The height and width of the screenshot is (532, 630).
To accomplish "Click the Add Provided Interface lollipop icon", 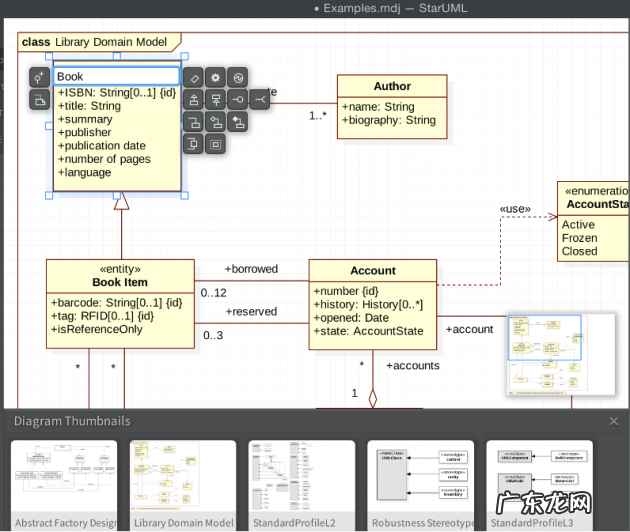I will [238, 99].
